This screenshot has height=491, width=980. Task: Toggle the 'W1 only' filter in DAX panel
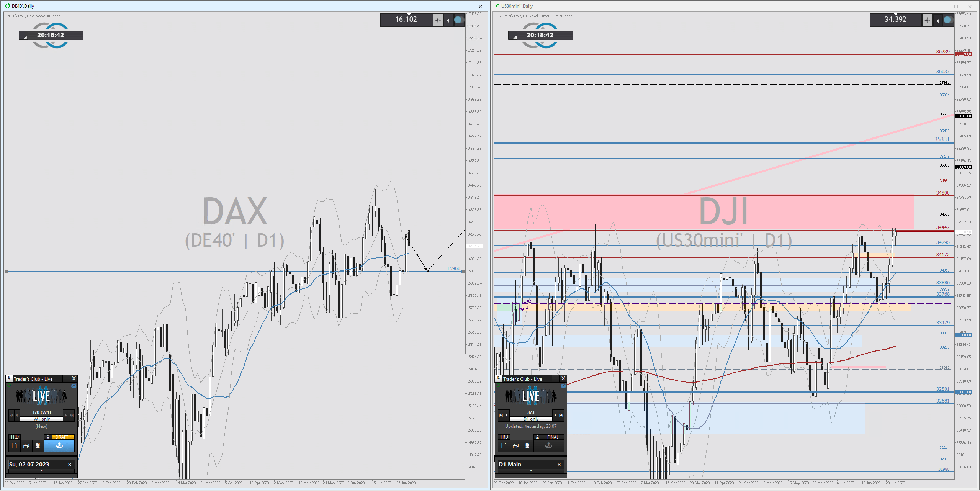click(41, 419)
